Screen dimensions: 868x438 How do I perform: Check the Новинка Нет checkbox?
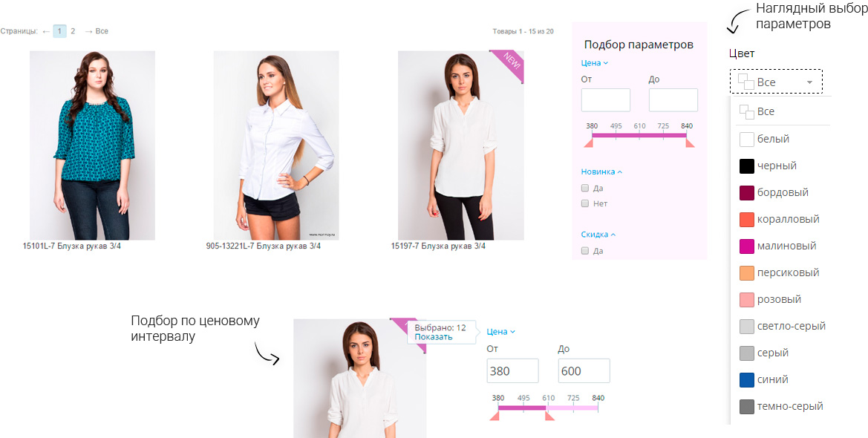584,203
